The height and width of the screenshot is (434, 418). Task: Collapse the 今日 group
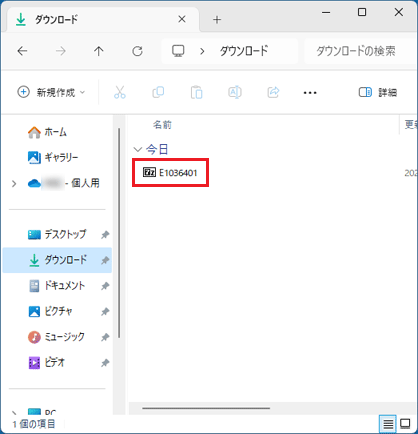138,149
